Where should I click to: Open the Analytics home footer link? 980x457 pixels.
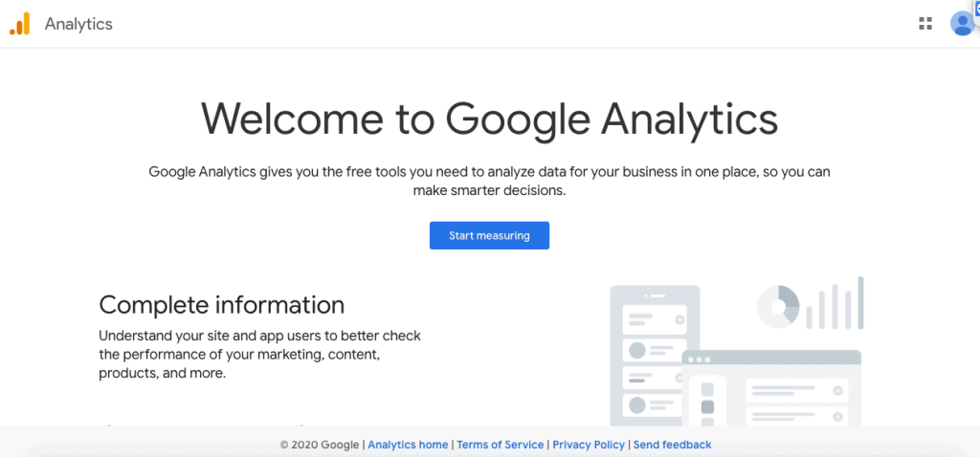click(x=408, y=445)
